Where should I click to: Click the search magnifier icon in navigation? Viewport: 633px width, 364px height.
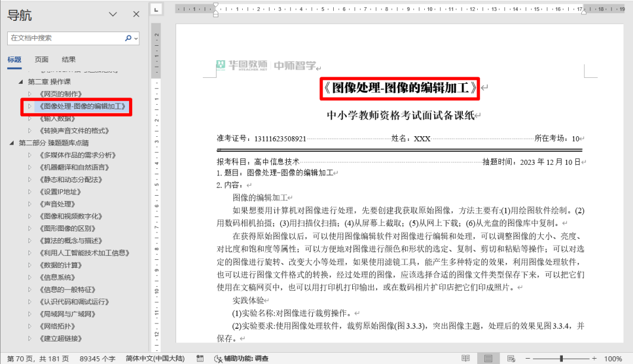click(128, 38)
